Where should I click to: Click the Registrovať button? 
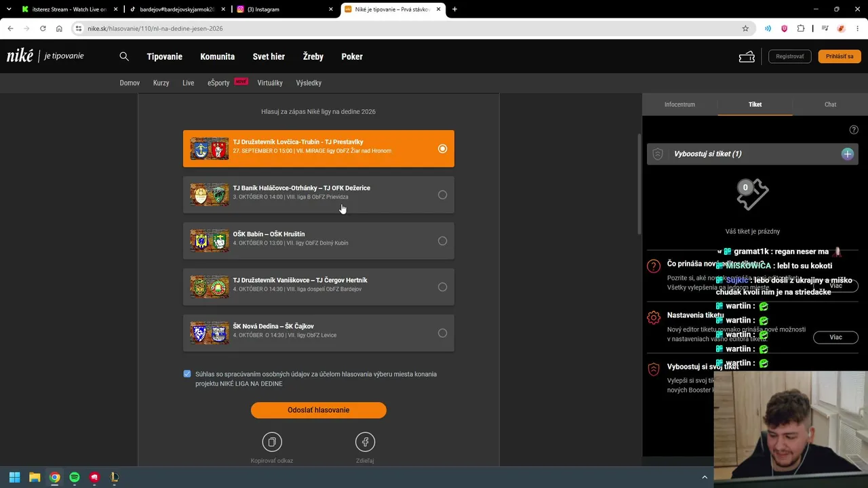pos(790,56)
